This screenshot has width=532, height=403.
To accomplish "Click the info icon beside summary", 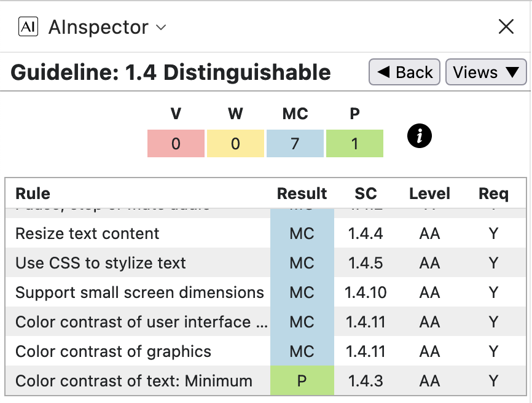I will coord(420,136).
